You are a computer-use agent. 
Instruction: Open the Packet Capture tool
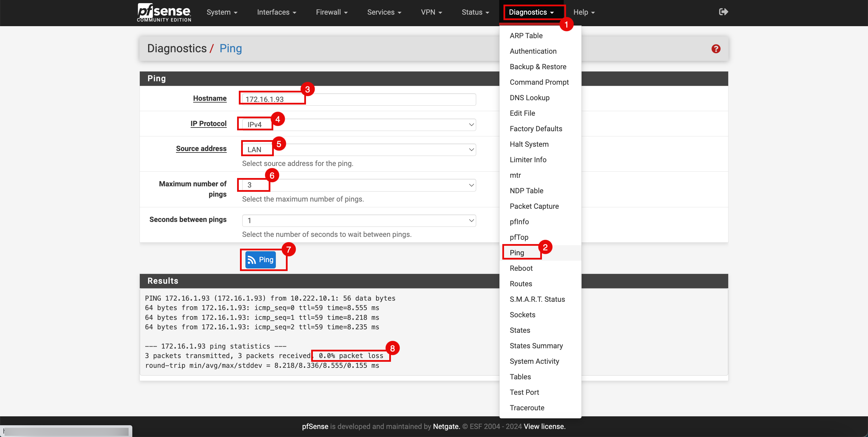(x=534, y=206)
